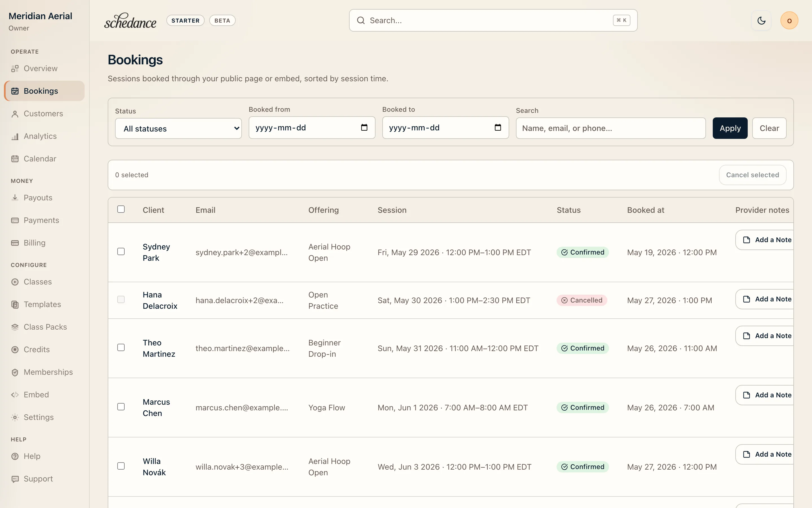Click the note icon in Willa Novák's row
This screenshot has height=508, width=812.
(747, 454)
